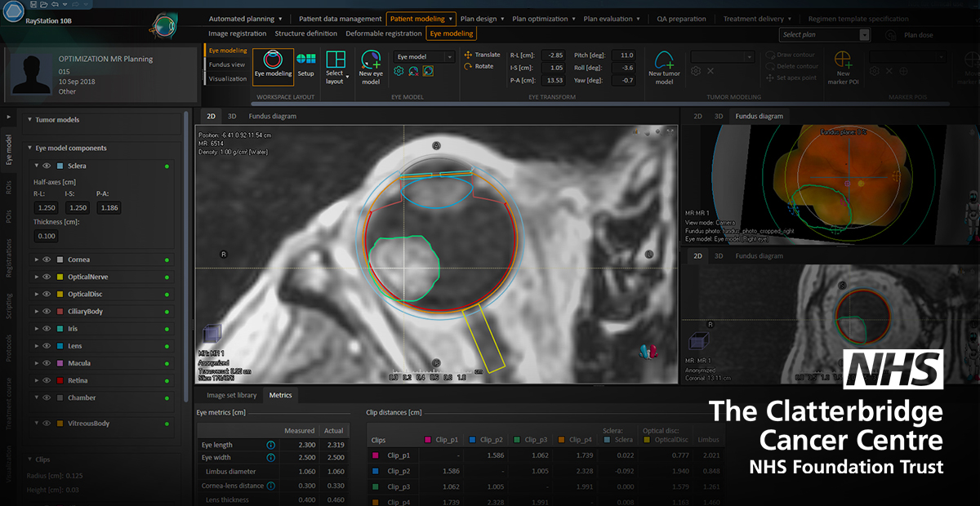Screen dimensions: 980x506
Task: Toggle the Lens eye icon
Action: pos(47,346)
